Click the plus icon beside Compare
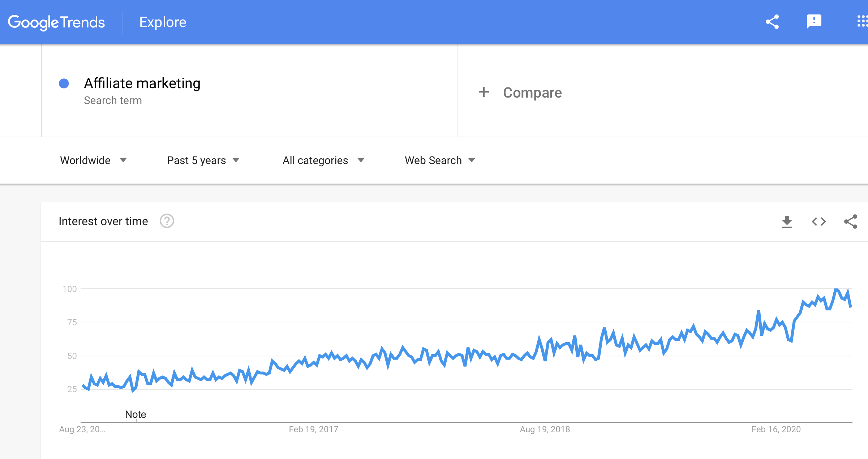The image size is (868, 459). (484, 92)
